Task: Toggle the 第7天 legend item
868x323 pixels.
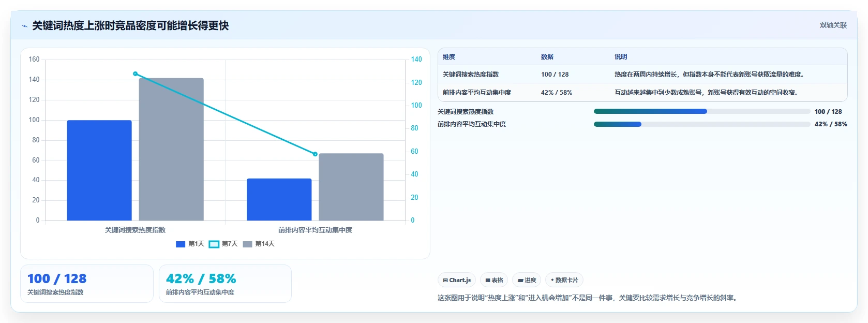Action: 223,244
